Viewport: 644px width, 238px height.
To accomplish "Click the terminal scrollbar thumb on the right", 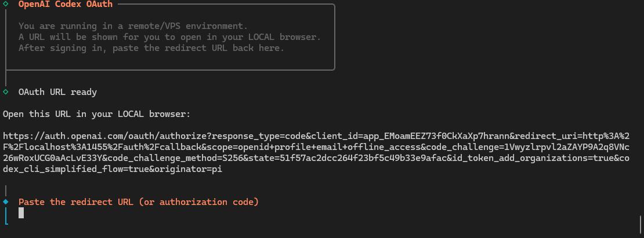I will 641,222.
